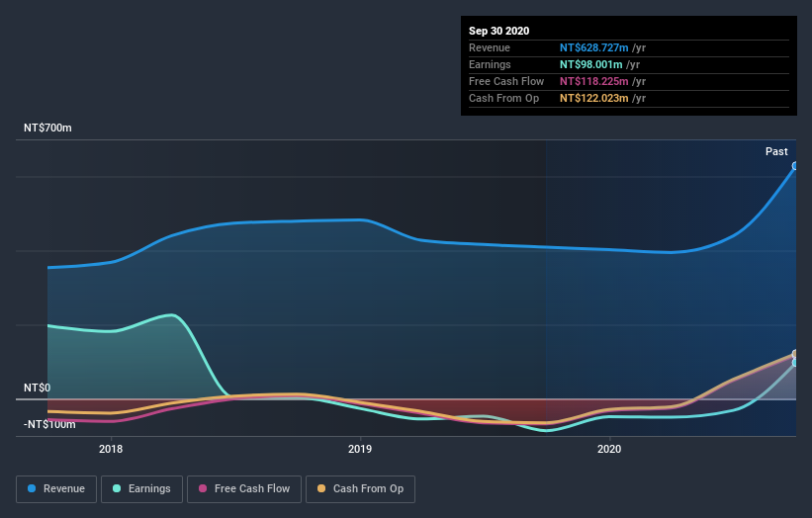The width and height of the screenshot is (812, 518).
Task: Click the 'Earnings' label in the tooltip
Action: pos(490,64)
